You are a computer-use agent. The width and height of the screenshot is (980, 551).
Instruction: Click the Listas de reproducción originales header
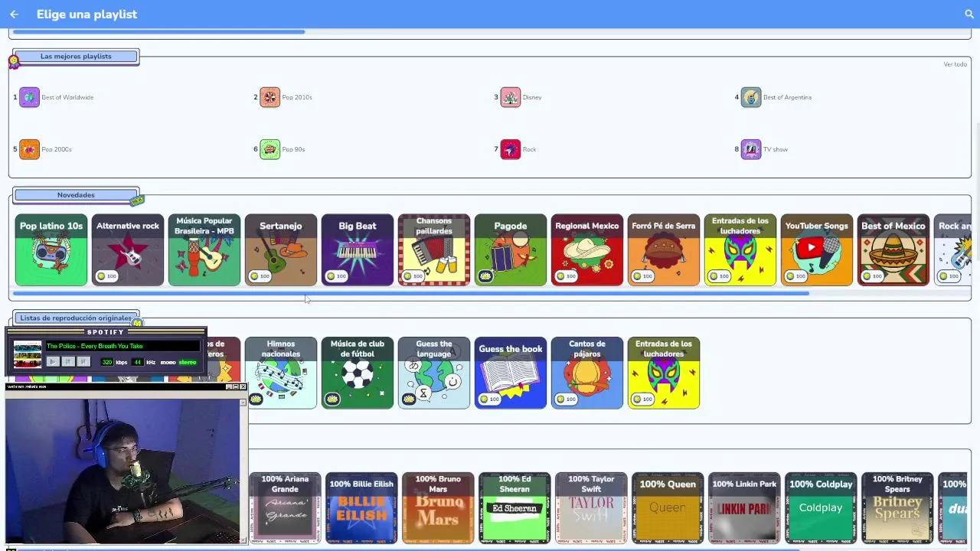click(76, 318)
